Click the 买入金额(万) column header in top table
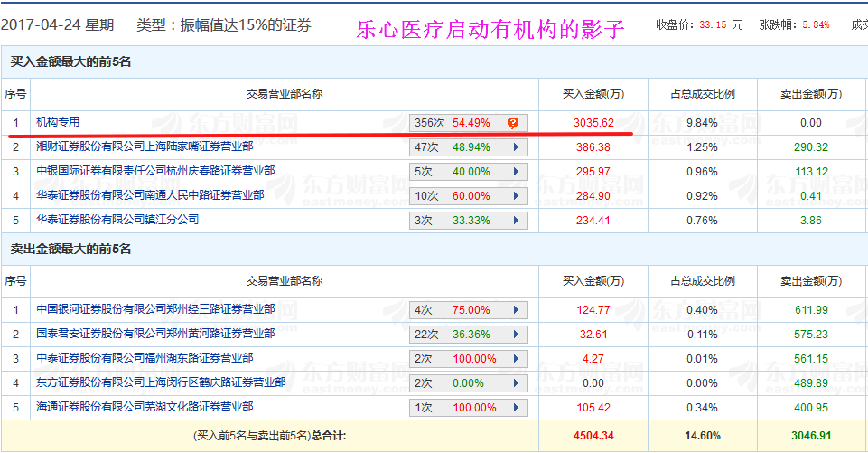This screenshot has width=868, height=453. tap(593, 93)
